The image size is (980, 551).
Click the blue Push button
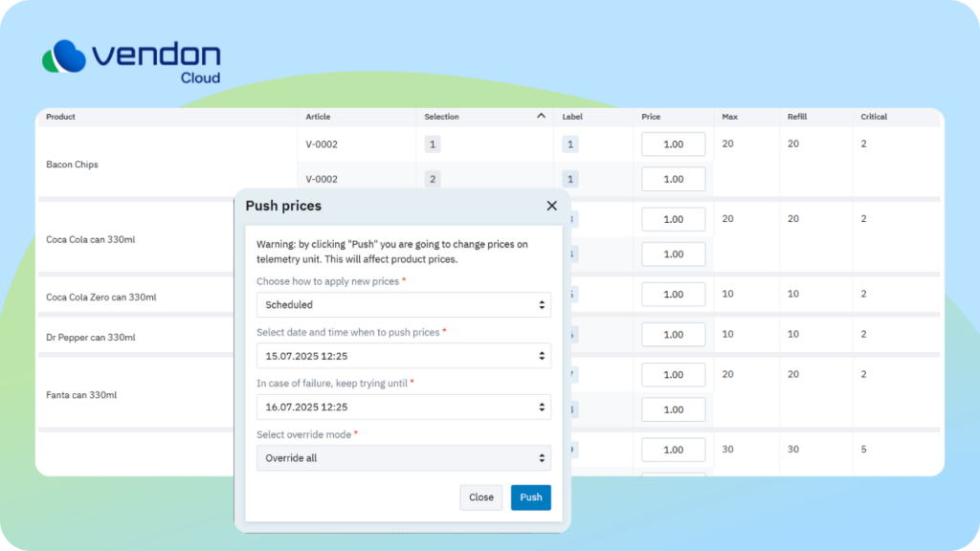[530, 497]
